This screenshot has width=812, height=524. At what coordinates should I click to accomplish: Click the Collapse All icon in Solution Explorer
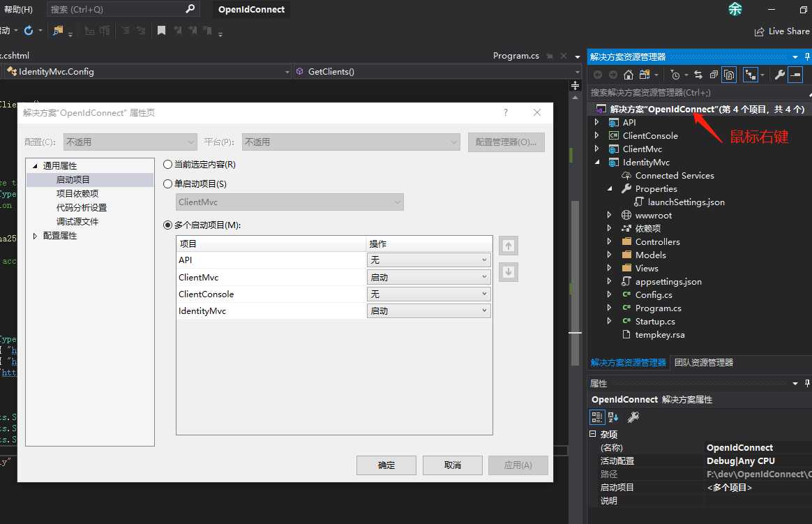tap(714, 75)
